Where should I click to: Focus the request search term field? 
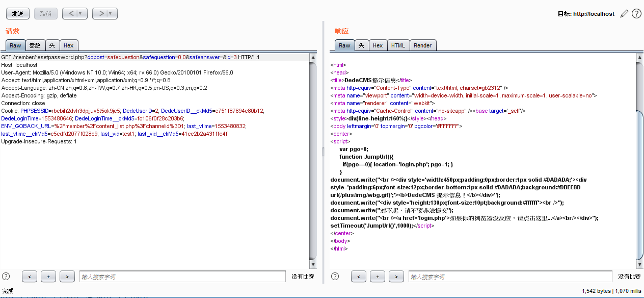(x=182, y=277)
